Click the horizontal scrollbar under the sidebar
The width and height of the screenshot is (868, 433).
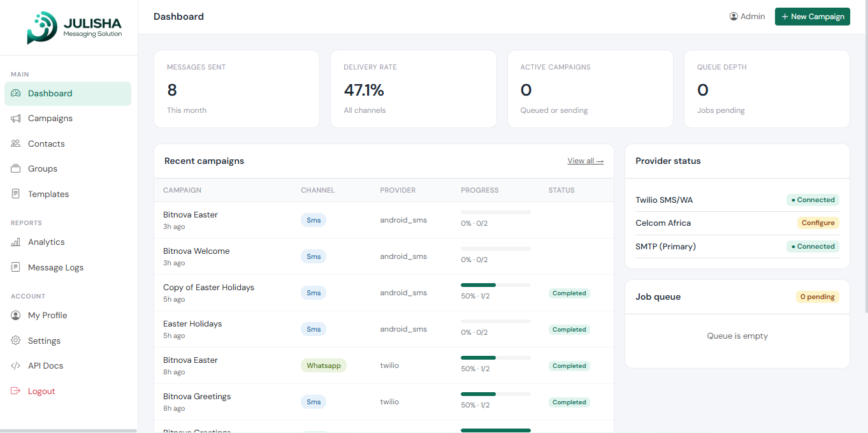click(68, 431)
